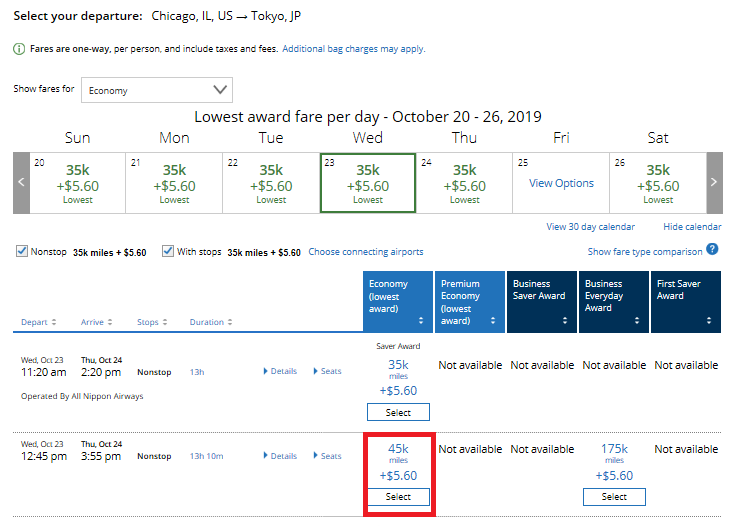Viewport: 755px width, 526px height.
Task: Open the Show fares for Economy dropdown
Action: (x=157, y=90)
